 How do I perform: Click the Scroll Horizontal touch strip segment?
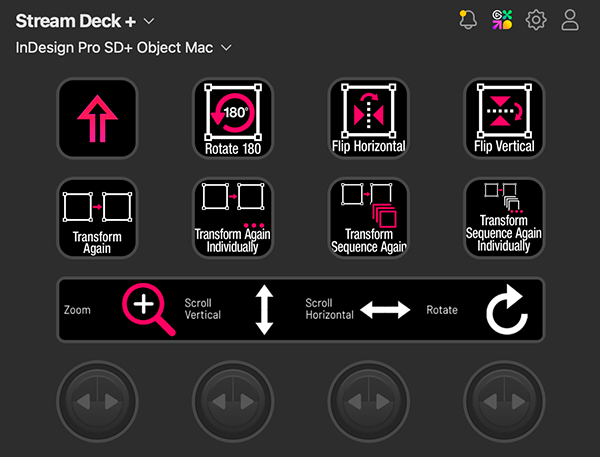[x=361, y=310]
